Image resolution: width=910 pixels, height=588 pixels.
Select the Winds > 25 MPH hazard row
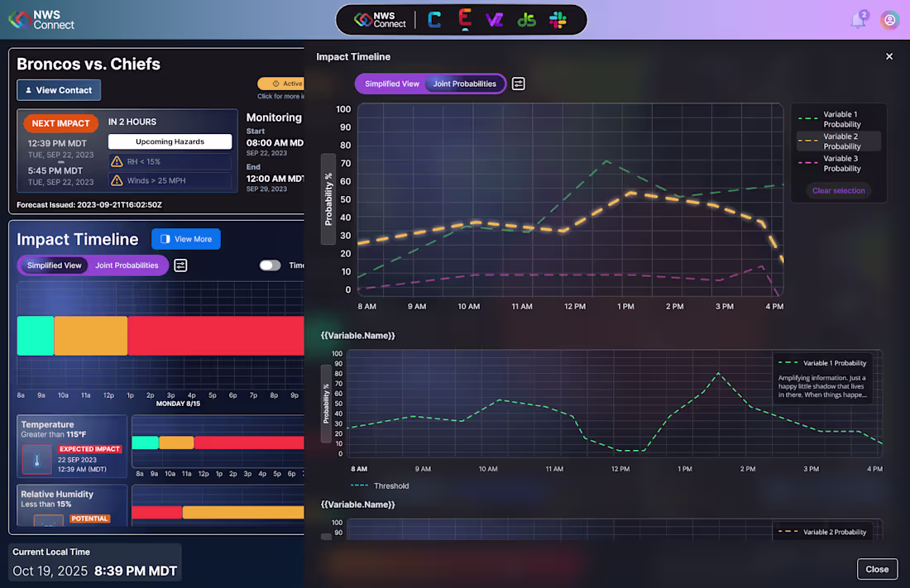pos(170,180)
